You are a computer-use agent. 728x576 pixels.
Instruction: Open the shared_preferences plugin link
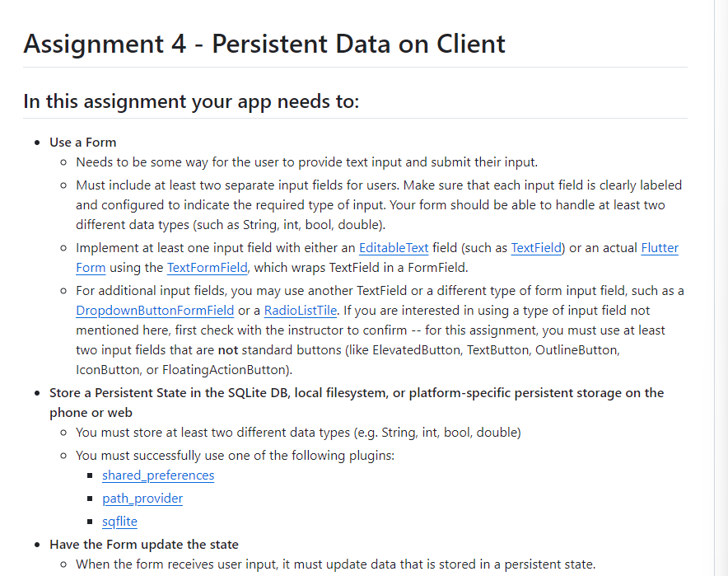click(158, 475)
